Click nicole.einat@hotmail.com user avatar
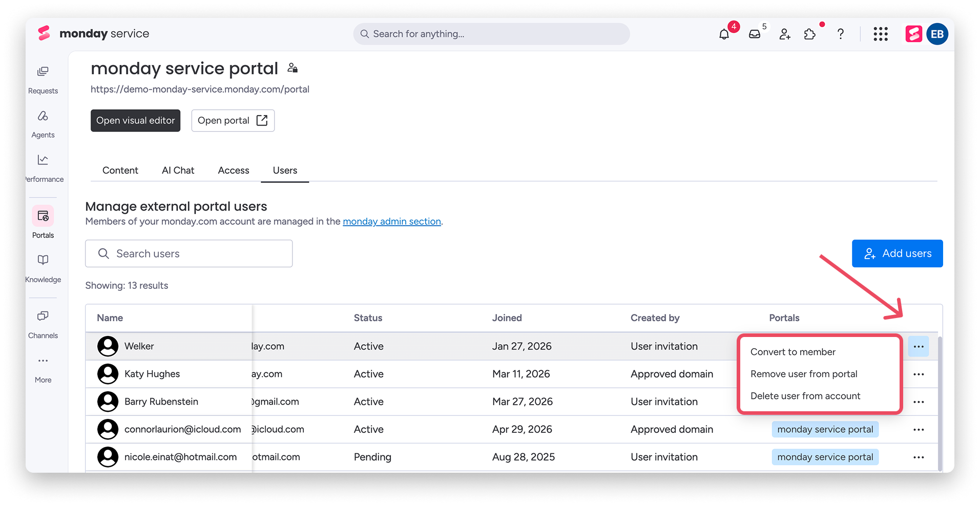 pyautogui.click(x=108, y=457)
